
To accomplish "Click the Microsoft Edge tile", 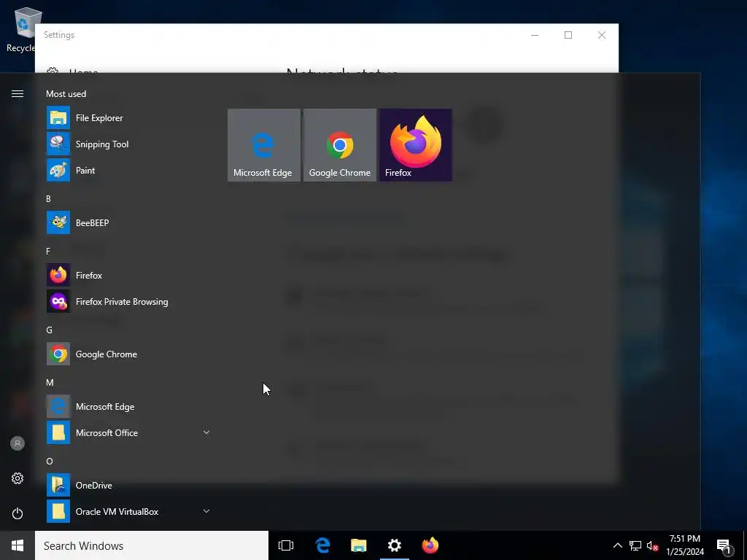I will [x=264, y=145].
